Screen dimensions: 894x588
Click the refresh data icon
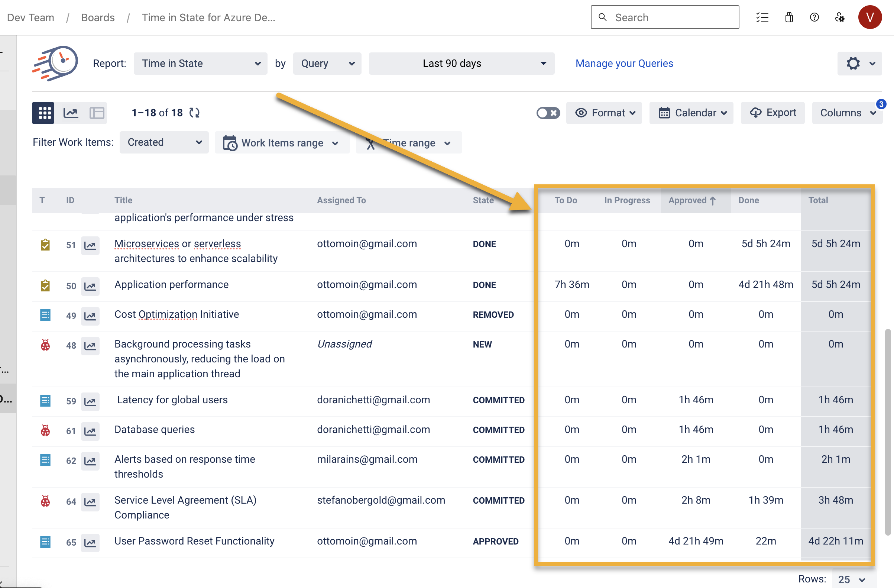tap(194, 113)
